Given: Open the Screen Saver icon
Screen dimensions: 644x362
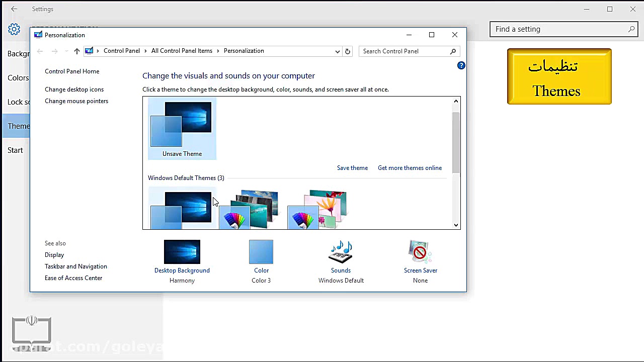Looking at the screenshot, I should [x=420, y=252].
